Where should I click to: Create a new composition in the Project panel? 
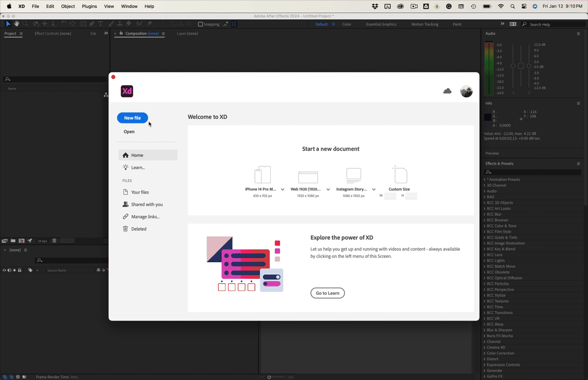tap(21, 241)
